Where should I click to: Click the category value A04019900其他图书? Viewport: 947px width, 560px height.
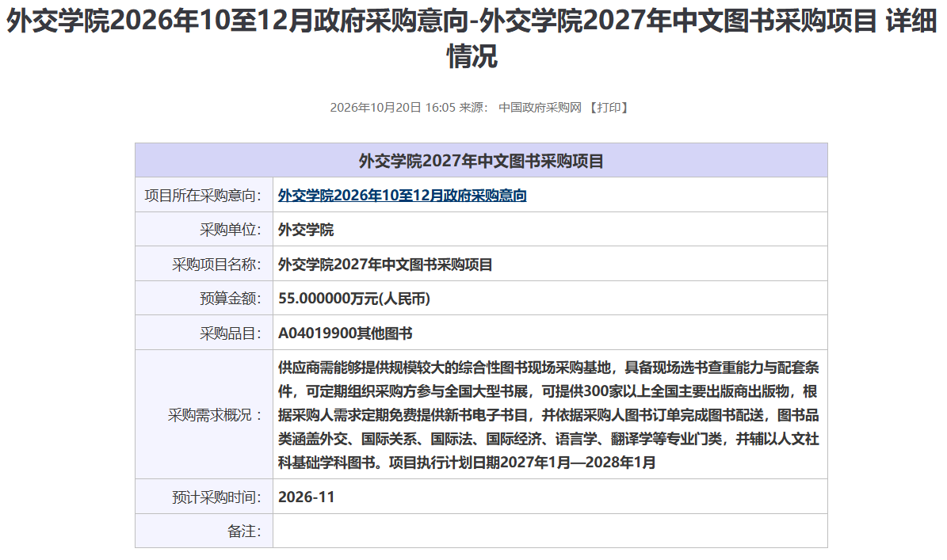pos(346,333)
